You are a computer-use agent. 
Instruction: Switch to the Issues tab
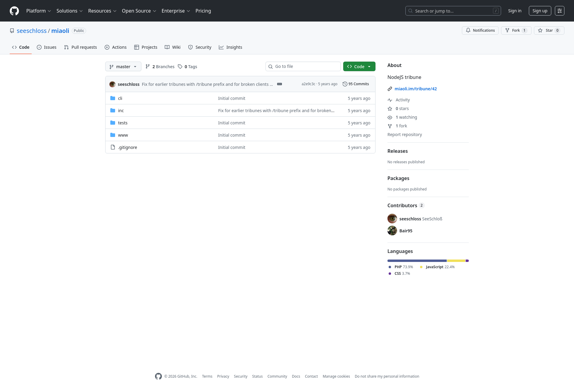[x=47, y=47]
